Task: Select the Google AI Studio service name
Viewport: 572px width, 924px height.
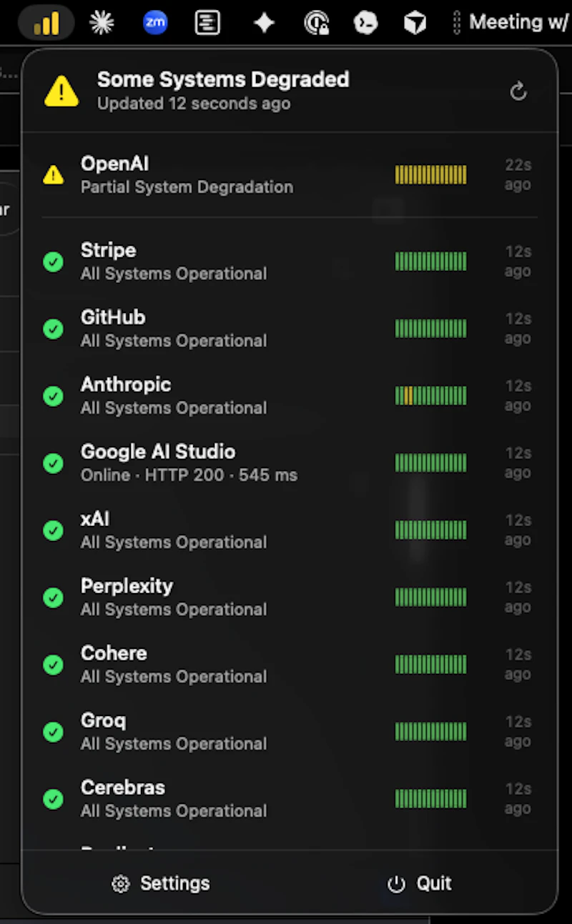Action: click(x=158, y=452)
